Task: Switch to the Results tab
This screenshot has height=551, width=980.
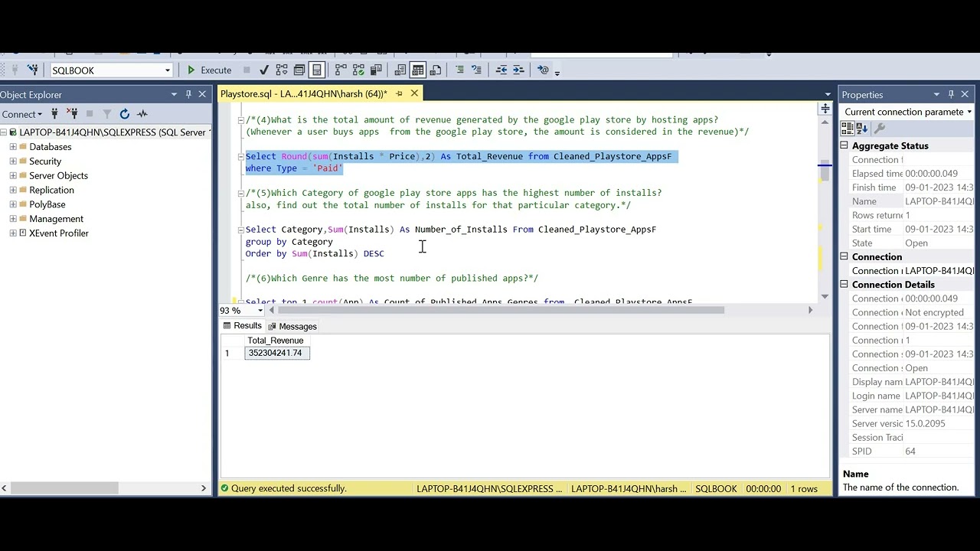Action: pos(242,326)
